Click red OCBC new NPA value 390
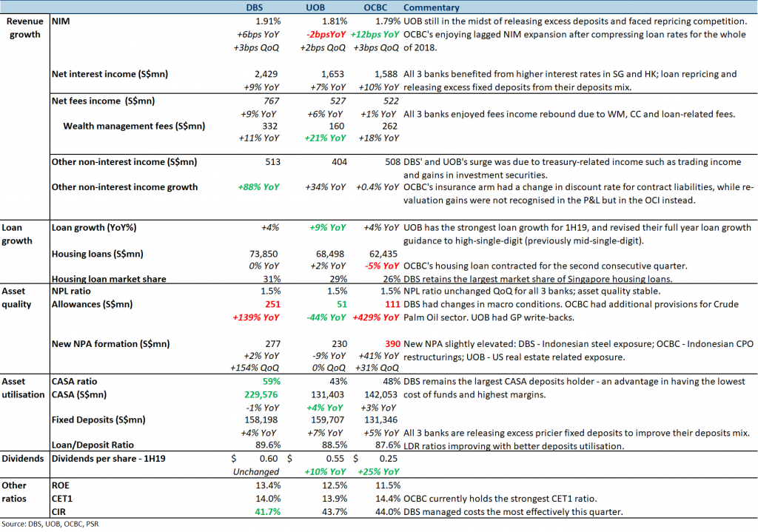The image size is (758, 532). (x=392, y=343)
